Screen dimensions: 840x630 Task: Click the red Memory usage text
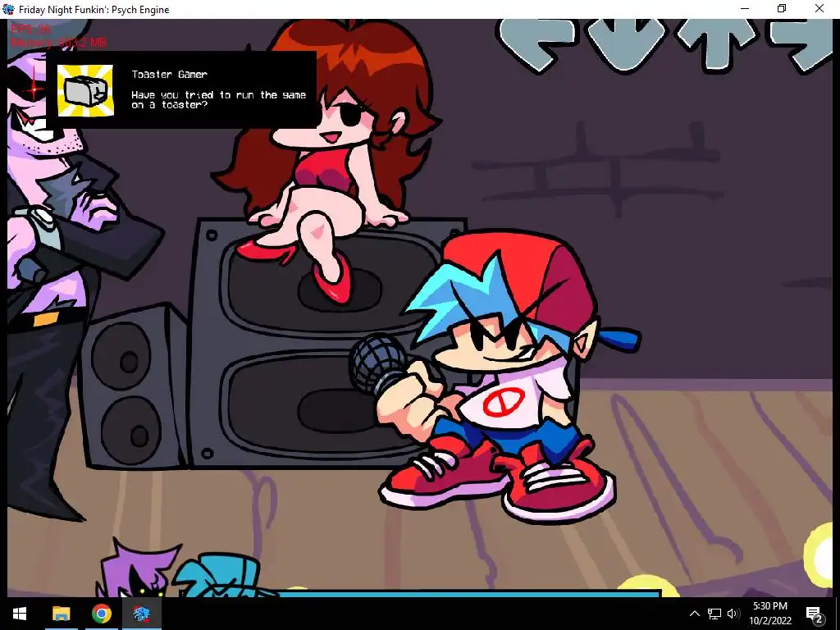click(x=58, y=43)
